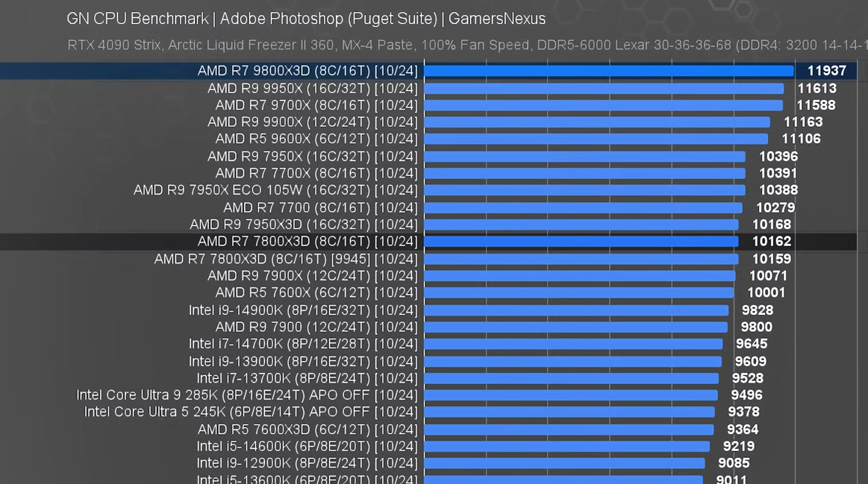The height and width of the screenshot is (484, 868).
Task: Click the 10279 value for R7 7700
Action: (775, 208)
